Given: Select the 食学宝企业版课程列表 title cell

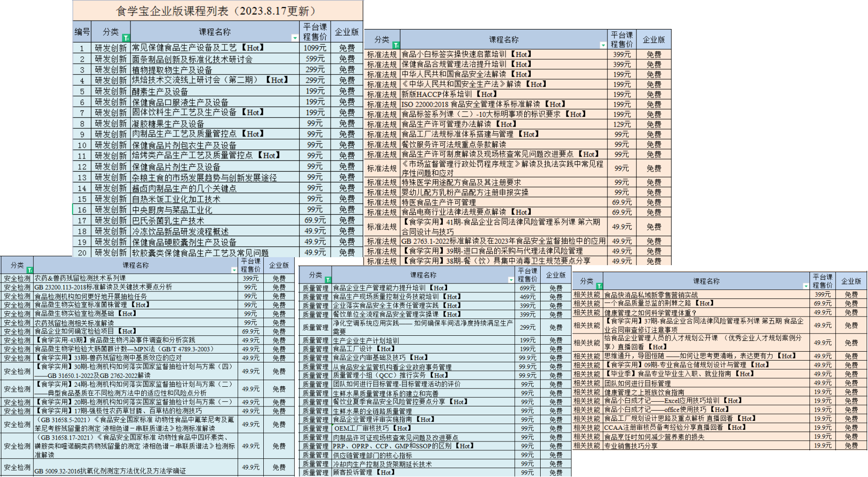Looking at the screenshot, I should (x=217, y=11).
